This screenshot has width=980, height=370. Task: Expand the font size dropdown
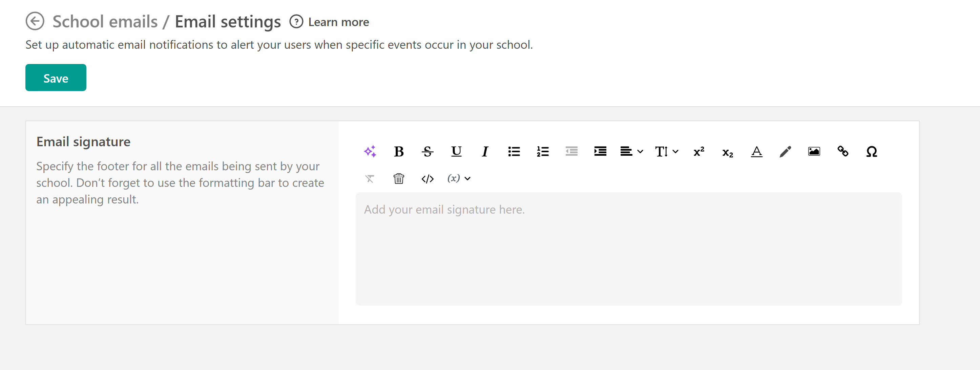(x=667, y=151)
